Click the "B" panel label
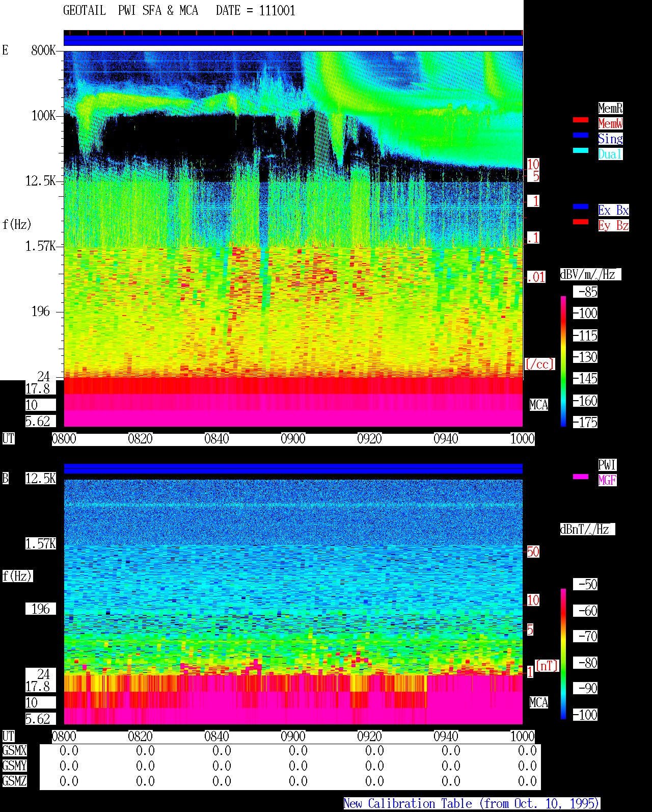Image resolution: width=652 pixels, height=812 pixels. coord(5,478)
